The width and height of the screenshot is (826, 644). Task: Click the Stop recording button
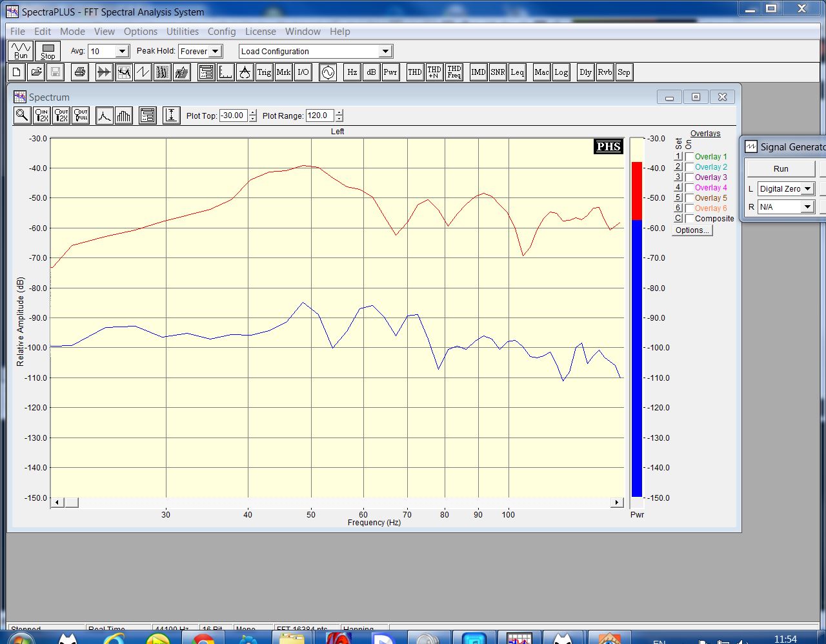pos(48,51)
